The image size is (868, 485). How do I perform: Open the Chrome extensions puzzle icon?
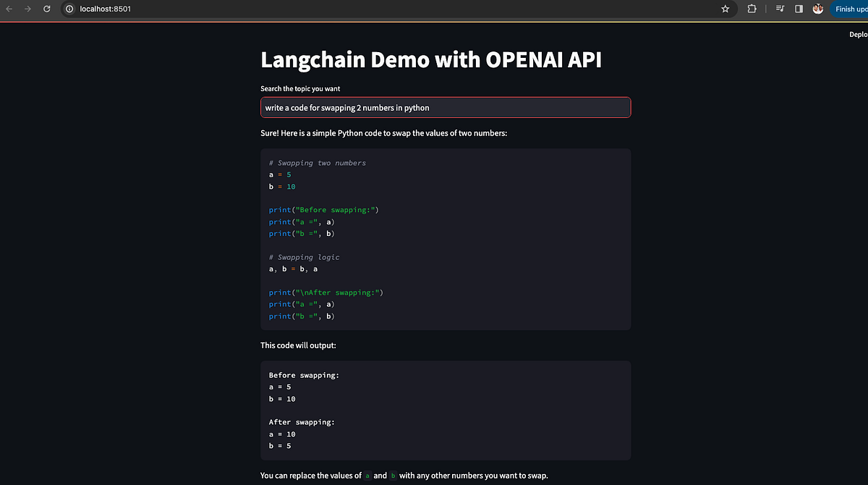click(x=752, y=9)
